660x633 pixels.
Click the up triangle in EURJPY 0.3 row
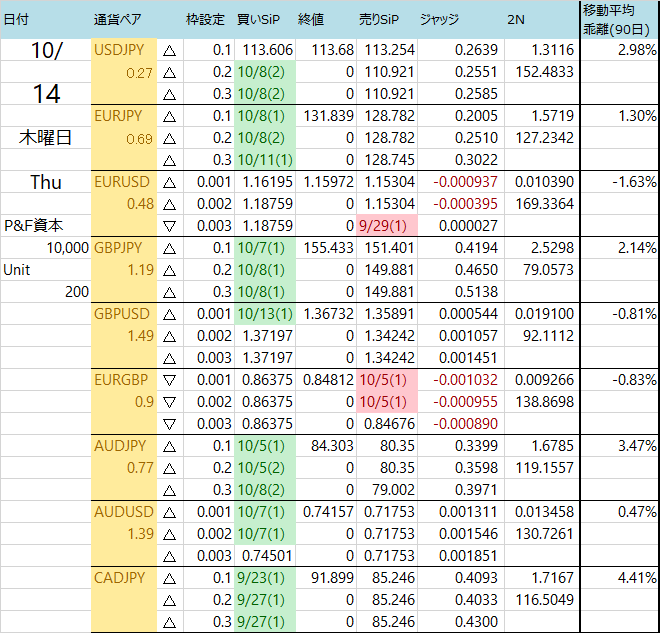(169, 160)
